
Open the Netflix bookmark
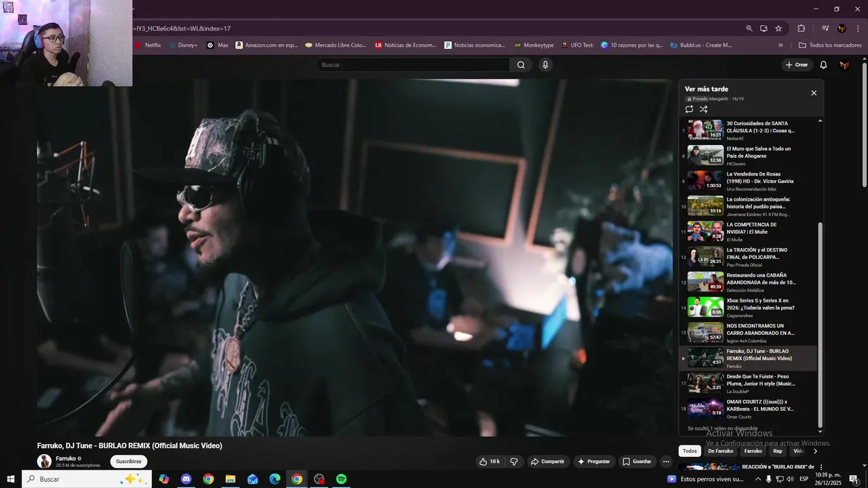click(x=148, y=45)
